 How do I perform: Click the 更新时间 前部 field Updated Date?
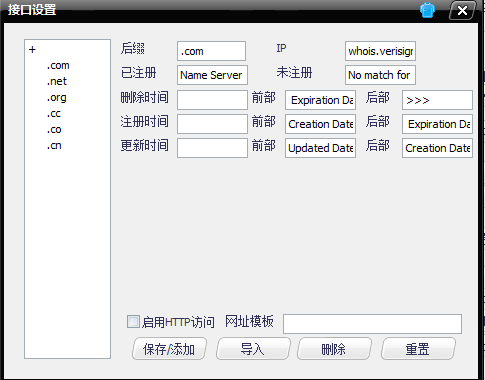(320, 148)
